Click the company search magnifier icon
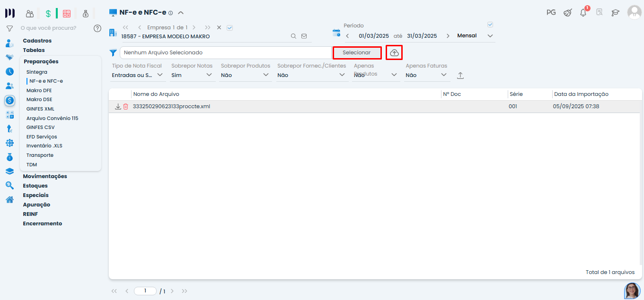The width and height of the screenshot is (644, 300). 293,36
